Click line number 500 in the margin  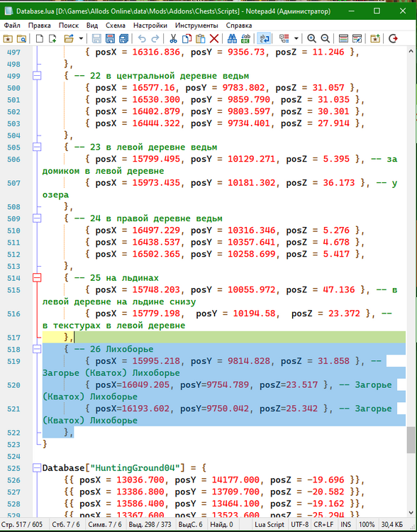point(14,88)
